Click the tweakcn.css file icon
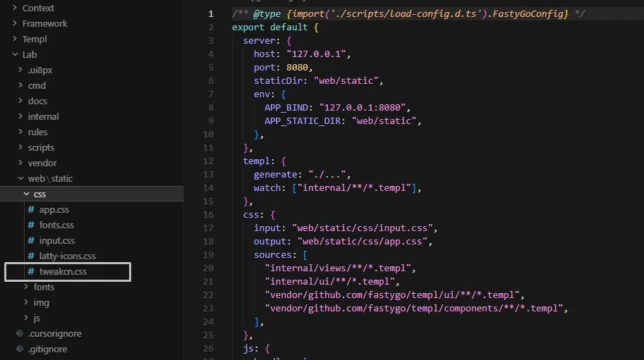The image size is (644, 360). coord(31,271)
